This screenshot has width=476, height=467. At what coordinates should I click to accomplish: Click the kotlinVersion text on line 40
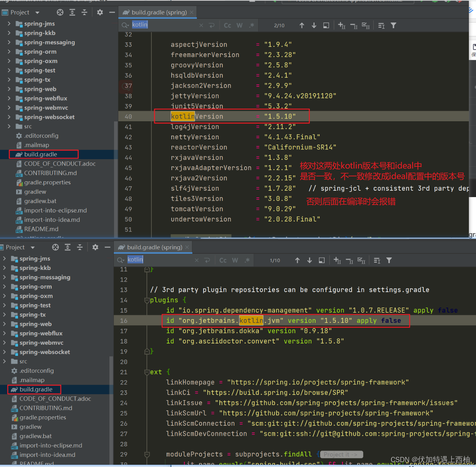coord(197,116)
